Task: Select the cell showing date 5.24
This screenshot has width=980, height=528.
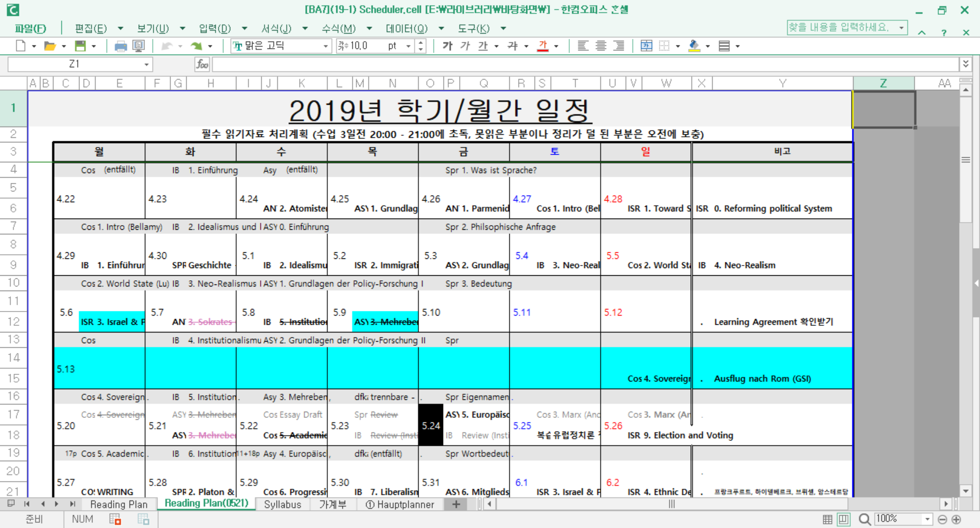Action: pos(431,425)
